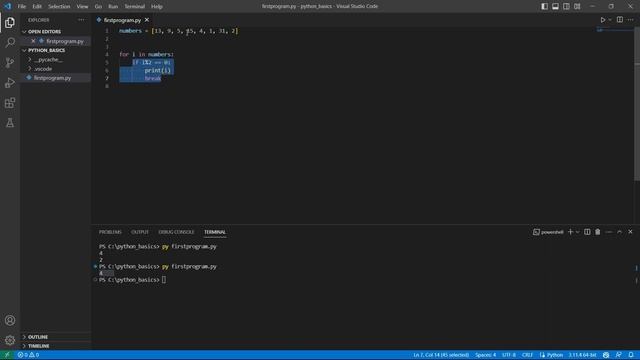Go to line via Ln 7, Col 14 status

pos(441,355)
